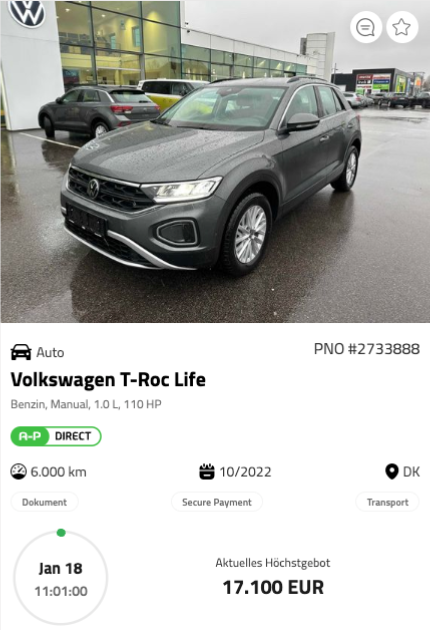Click the green countdown ring dot

61,533
